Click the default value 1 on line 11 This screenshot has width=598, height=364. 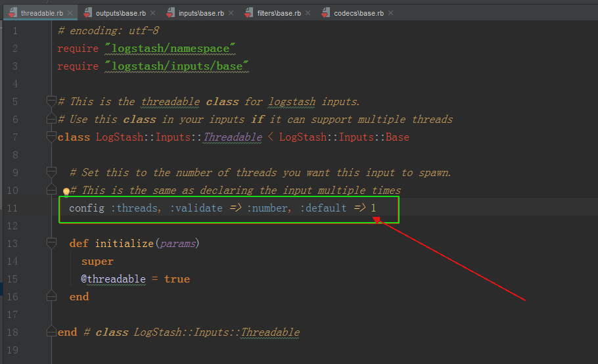pyautogui.click(x=373, y=208)
